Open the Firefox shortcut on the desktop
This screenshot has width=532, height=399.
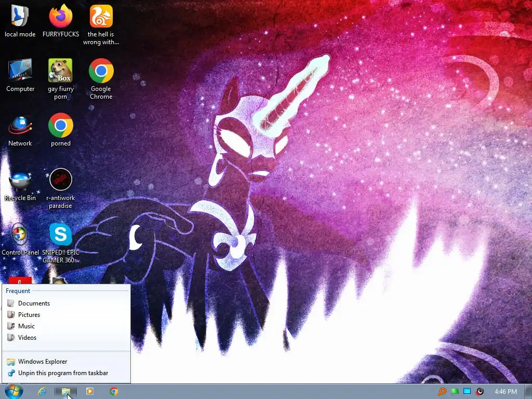[61, 20]
